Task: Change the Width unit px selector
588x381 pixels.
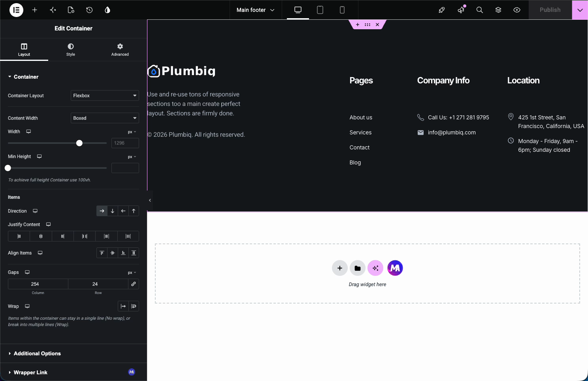Action: [x=132, y=132]
